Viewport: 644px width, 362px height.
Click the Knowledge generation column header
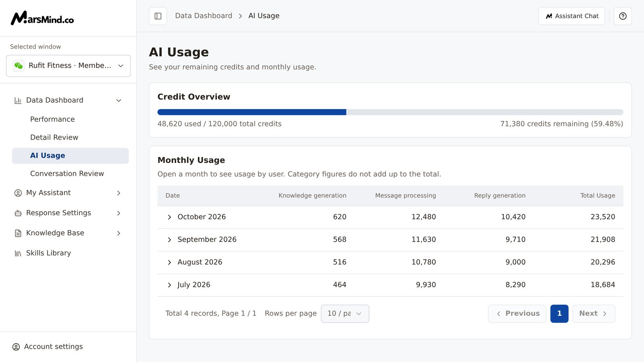pos(312,195)
